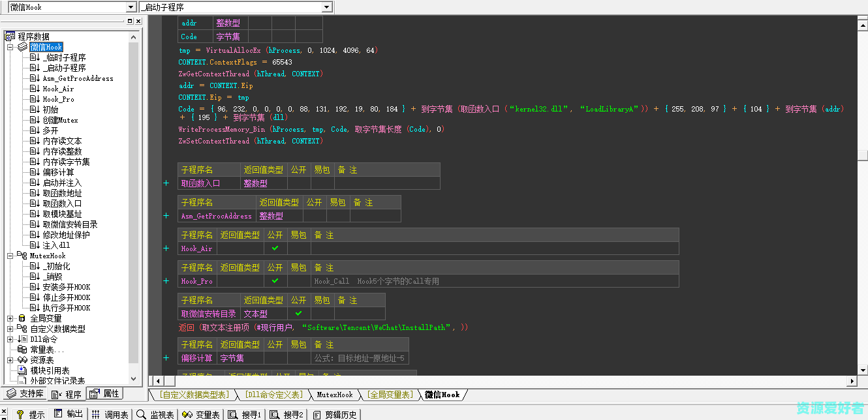The image size is (868, 420).
Task: Open Asm_GetProcAddress in the program tree
Action: point(78,78)
